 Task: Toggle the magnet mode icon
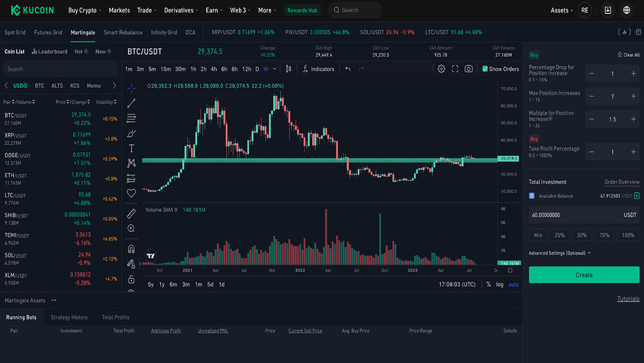tap(131, 249)
